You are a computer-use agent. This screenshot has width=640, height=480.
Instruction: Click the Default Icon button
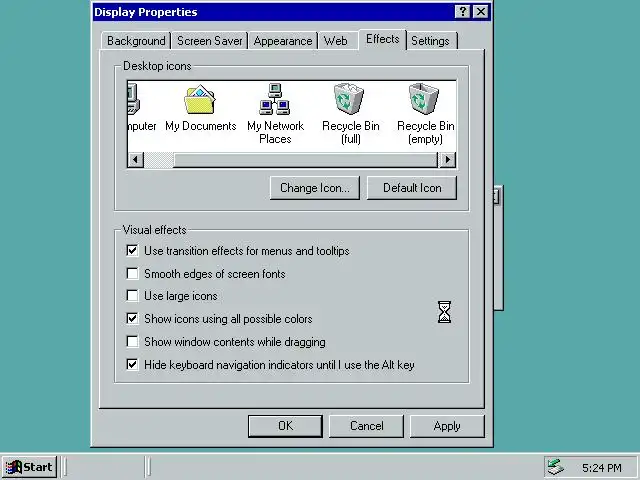(412, 188)
